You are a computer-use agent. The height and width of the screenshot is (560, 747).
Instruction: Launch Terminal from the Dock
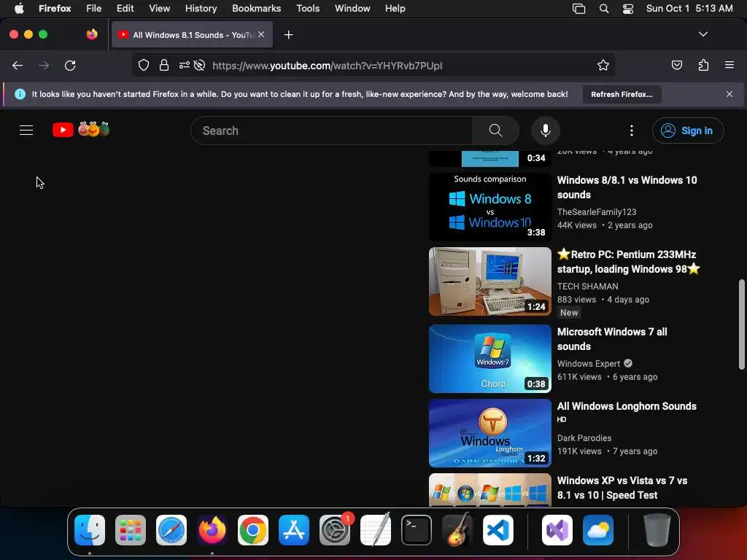(x=417, y=530)
